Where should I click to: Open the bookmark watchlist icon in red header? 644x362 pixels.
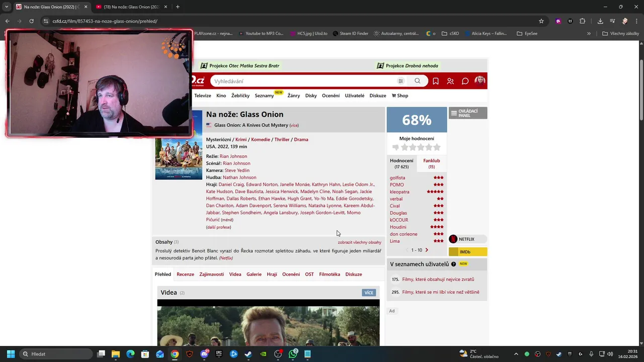coord(436,81)
